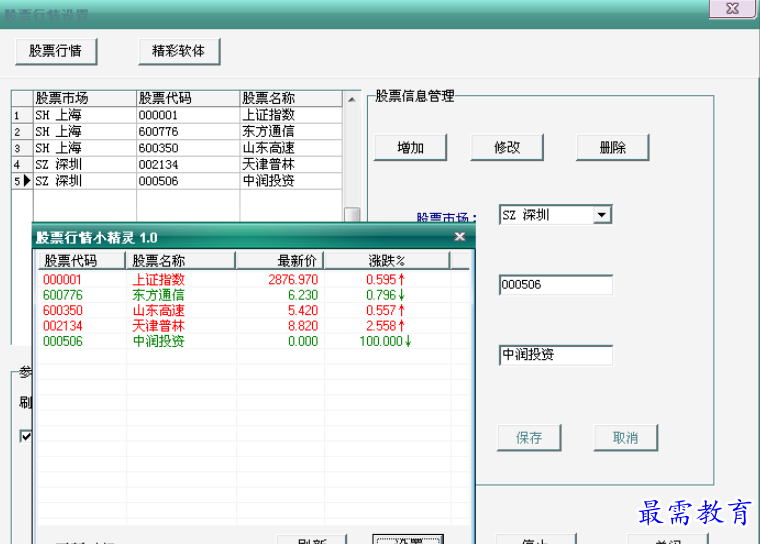This screenshot has height=544, width=760.
Task: Click latest price 2876.970
Action: point(293,280)
